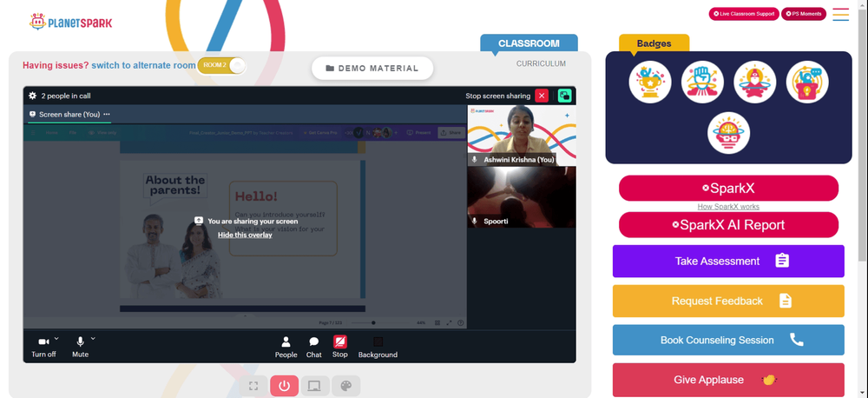
Task: Click the red power button
Action: (x=285, y=386)
